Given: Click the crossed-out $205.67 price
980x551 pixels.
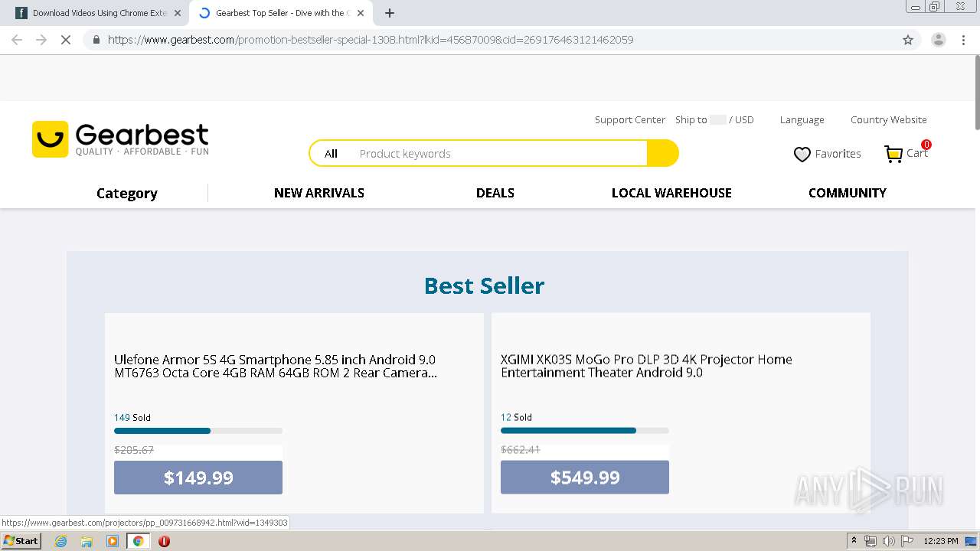Looking at the screenshot, I should (x=134, y=450).
